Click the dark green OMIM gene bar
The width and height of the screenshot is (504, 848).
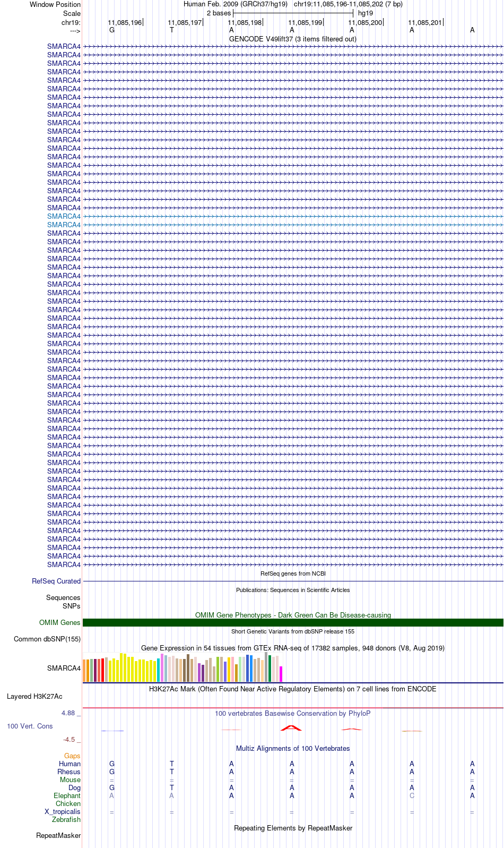click(x=293, y=623)
